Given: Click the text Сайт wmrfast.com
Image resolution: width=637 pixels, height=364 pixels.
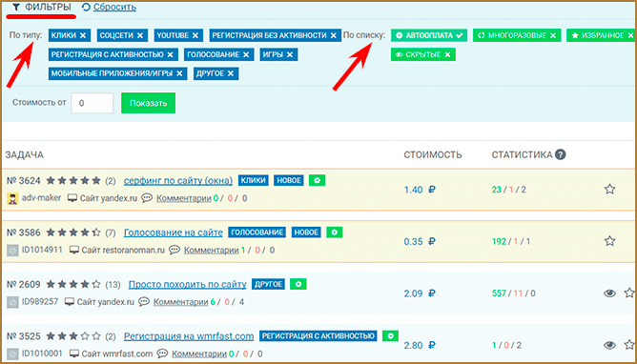Looking at the screenshot, I should (117, 354).
